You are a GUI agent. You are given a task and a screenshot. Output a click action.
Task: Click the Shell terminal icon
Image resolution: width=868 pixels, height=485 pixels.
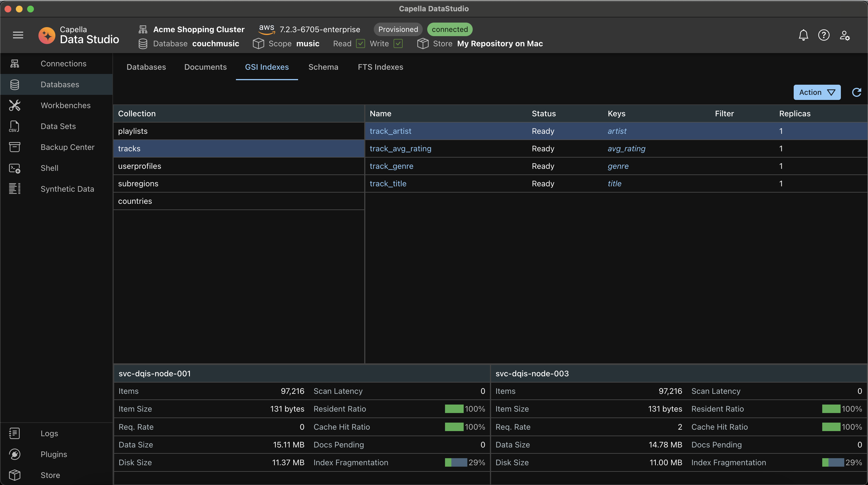[x=14, y=168]
